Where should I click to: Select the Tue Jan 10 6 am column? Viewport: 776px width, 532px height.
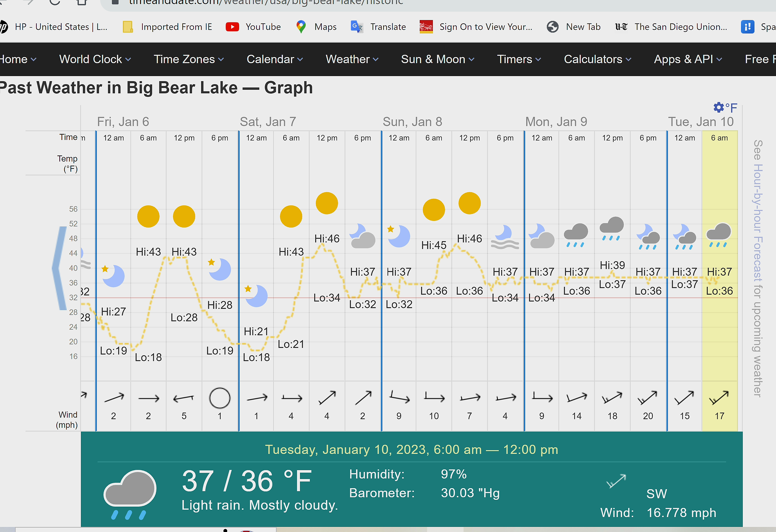pyautogui.click(x=719, y=267)
